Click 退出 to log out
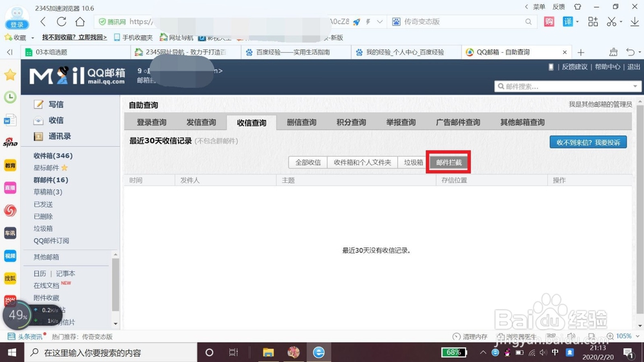This screenshot has height=362, width=644. point(633,67)
